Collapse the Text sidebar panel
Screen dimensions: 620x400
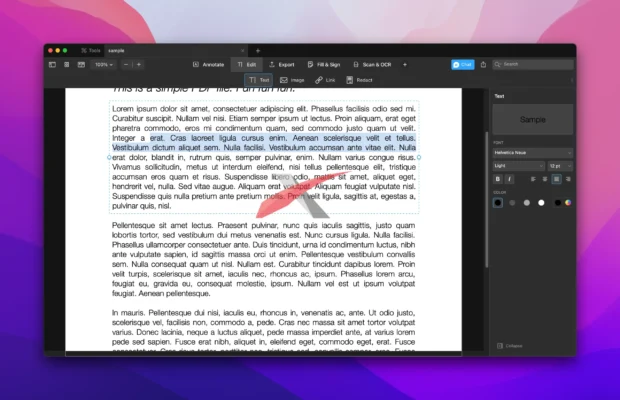(509, 346)
